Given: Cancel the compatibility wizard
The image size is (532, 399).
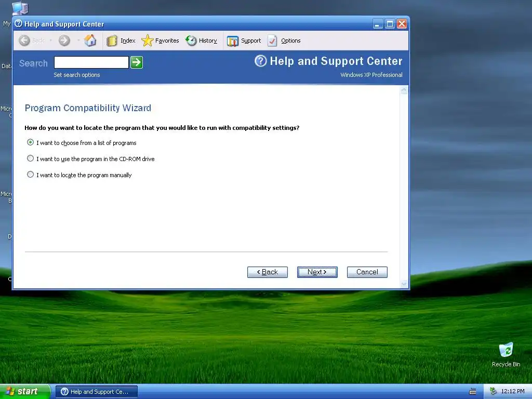Looking at the screenshot, I should (x=367, y=272).
